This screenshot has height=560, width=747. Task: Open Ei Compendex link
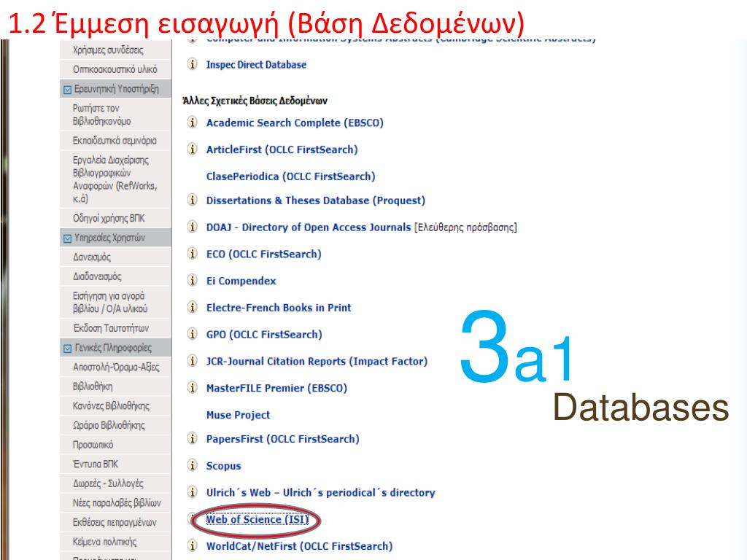(x=241, y=281)
